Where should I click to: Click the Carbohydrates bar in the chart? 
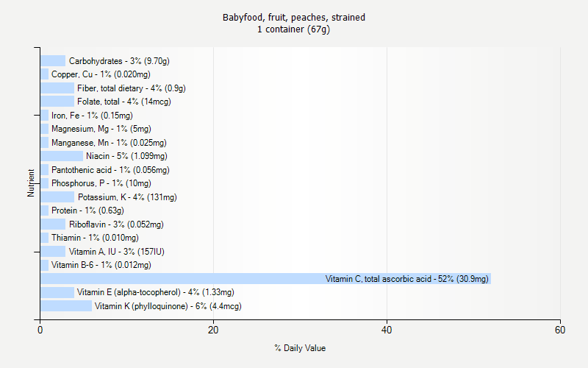tap(53, 61)
